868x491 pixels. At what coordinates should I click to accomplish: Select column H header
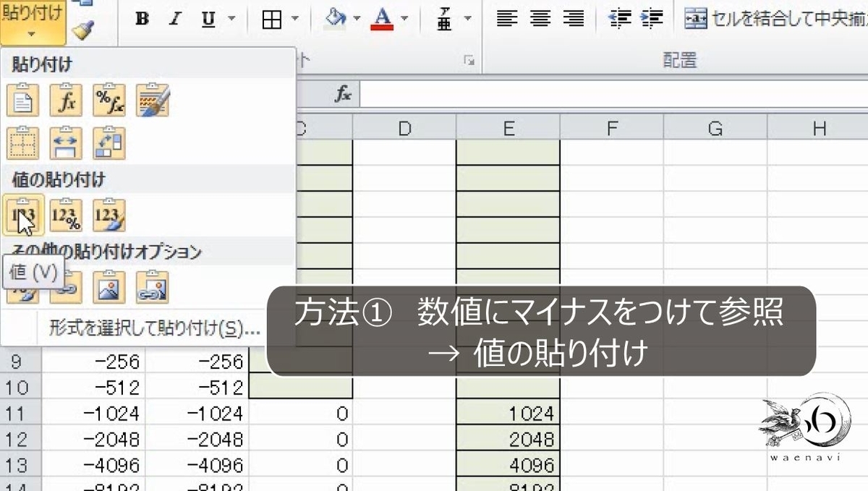pyautogui.click(x=819, y=129)
